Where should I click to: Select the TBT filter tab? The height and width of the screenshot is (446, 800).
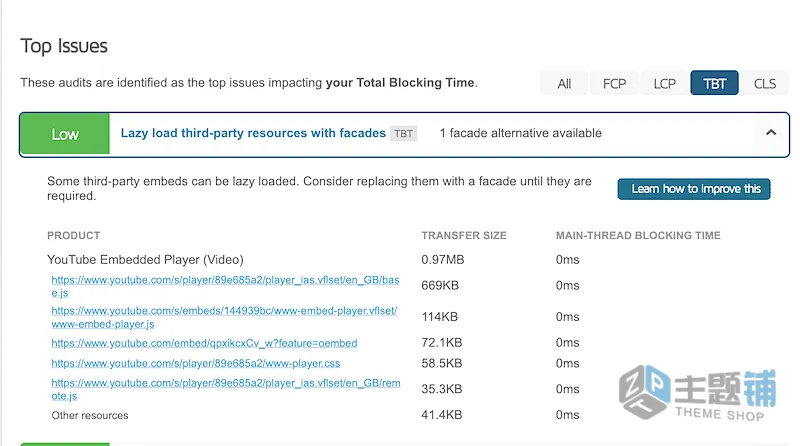(714, 83)
